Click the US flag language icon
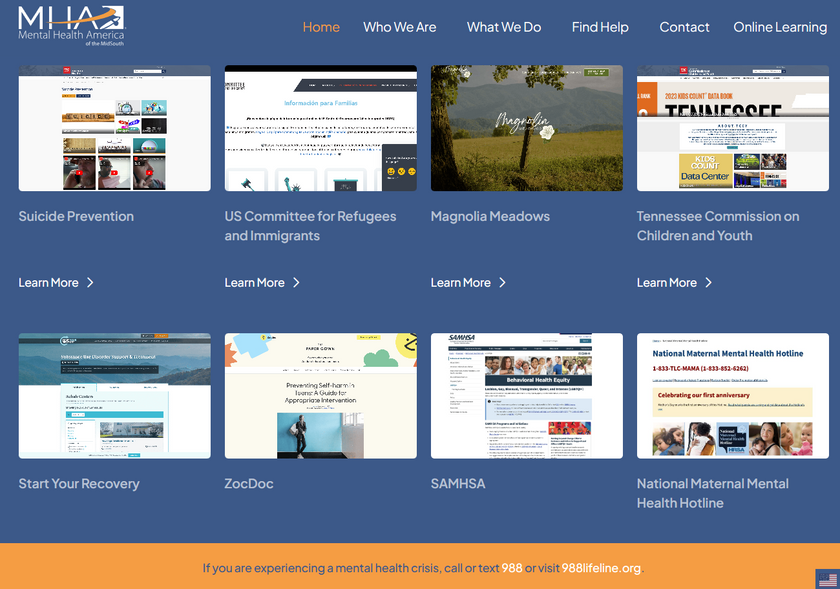This screenshot has width=840, height=589. pos(827,579)
